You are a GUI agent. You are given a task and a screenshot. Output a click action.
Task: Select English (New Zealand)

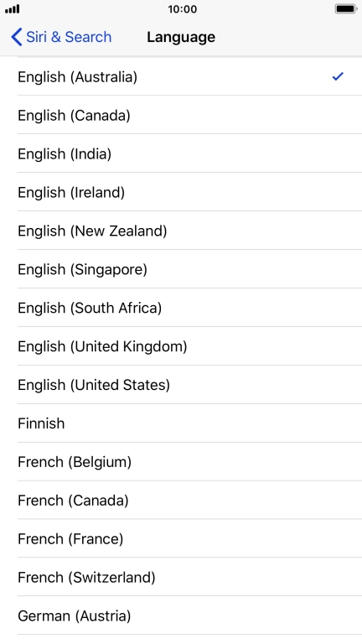click(181, 231)
